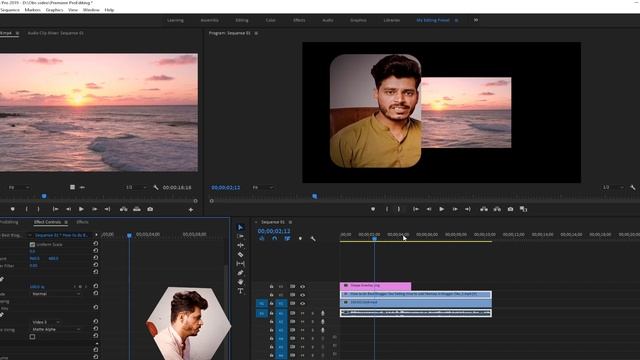Screen dimensions: 640x360
Task: Click Drag Video Only icon in Source monitor
Action: click(x=72, y=187)
